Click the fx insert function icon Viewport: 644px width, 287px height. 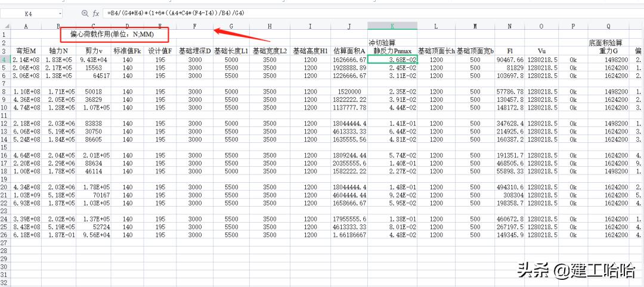95,13
